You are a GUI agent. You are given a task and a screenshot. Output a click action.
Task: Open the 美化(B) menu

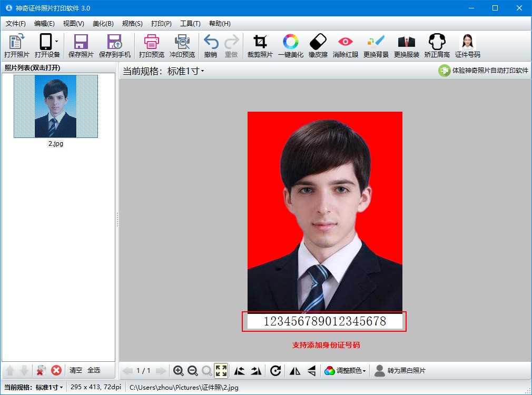(103, 24)
